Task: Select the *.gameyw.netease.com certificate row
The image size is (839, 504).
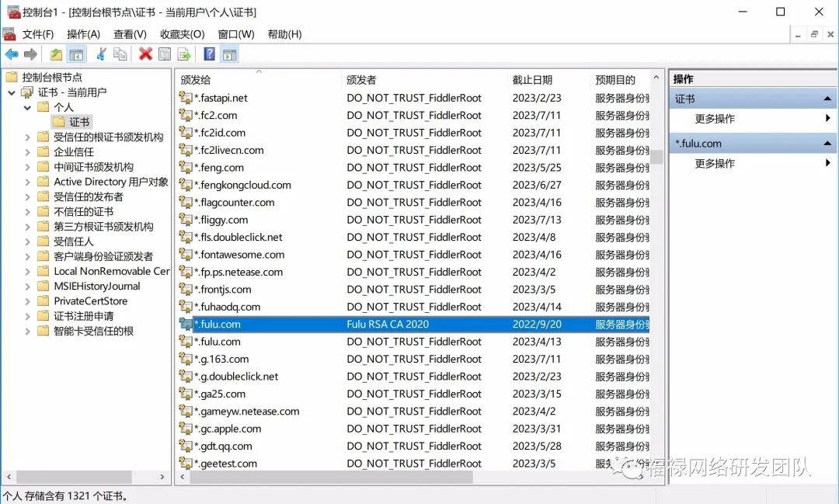Action: [x=413, y=411]
